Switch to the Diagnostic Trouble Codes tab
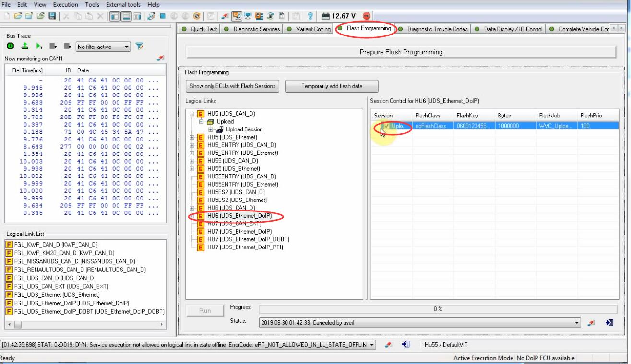The width and height of the screenshot is (631, 364). coord(437,29)
